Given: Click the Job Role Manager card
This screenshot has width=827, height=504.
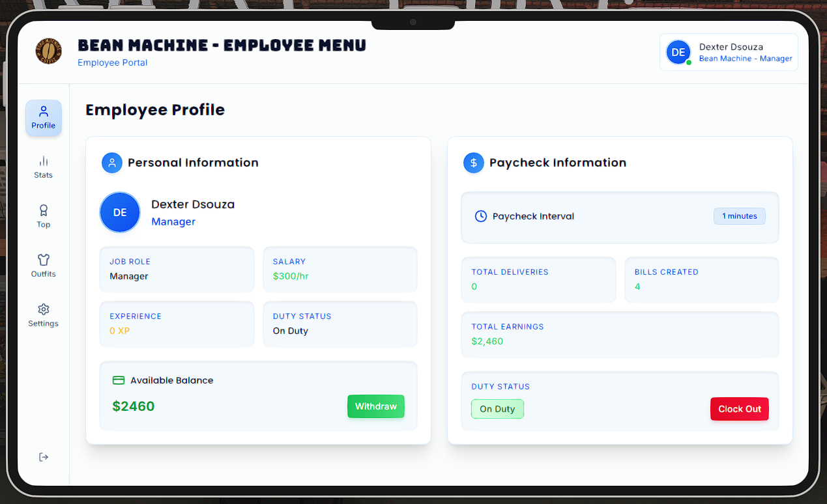Looking at the screenshot, I should tap(177, 269).
